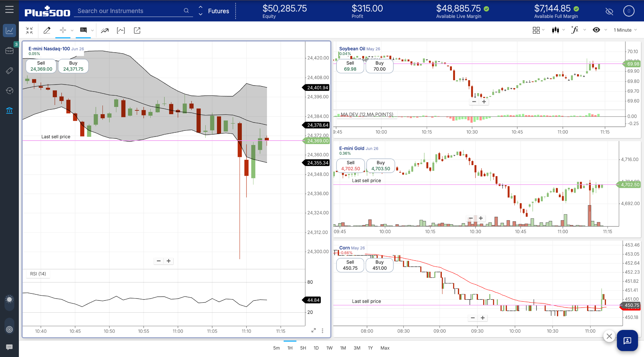Expand chart type dropdown chevron

[563, 30]
